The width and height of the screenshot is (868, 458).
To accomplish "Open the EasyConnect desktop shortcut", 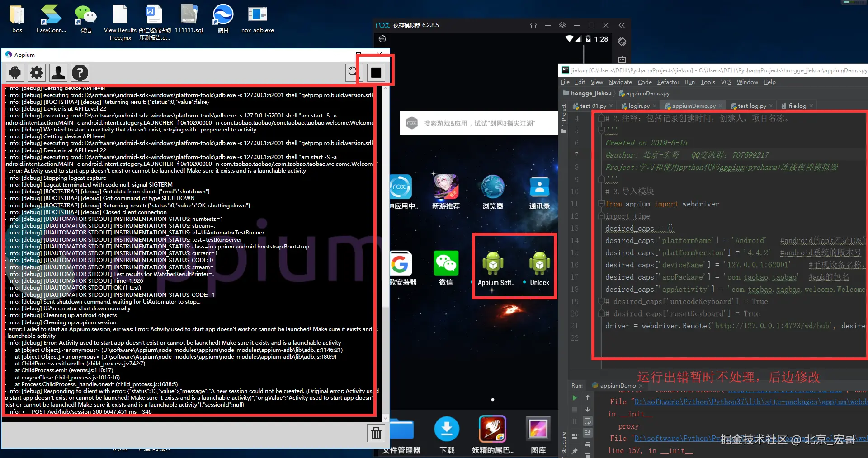I will pyautogui.click(x=51, y=19).
